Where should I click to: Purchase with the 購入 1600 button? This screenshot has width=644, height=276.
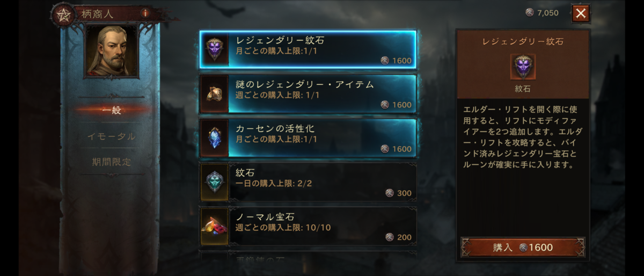[523, 248]
